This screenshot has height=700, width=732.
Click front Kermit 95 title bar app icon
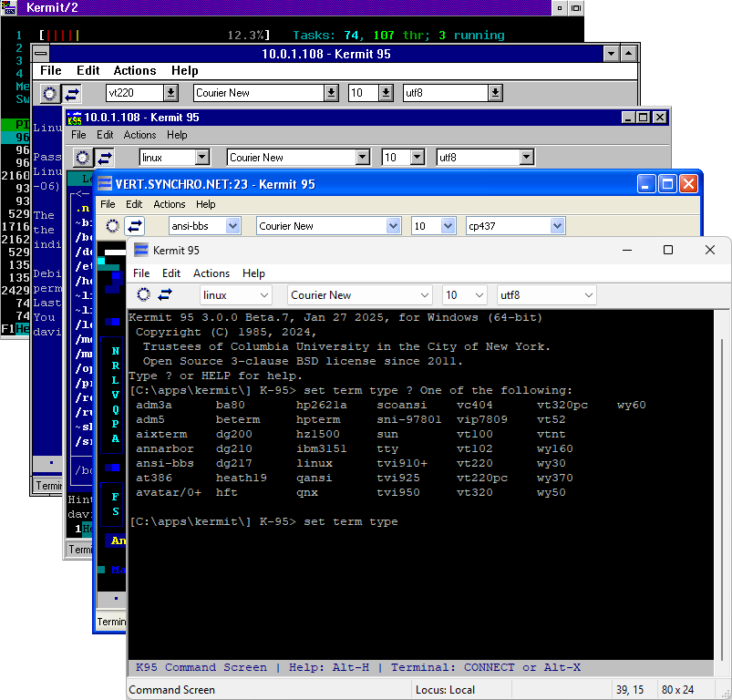[141, 250]
